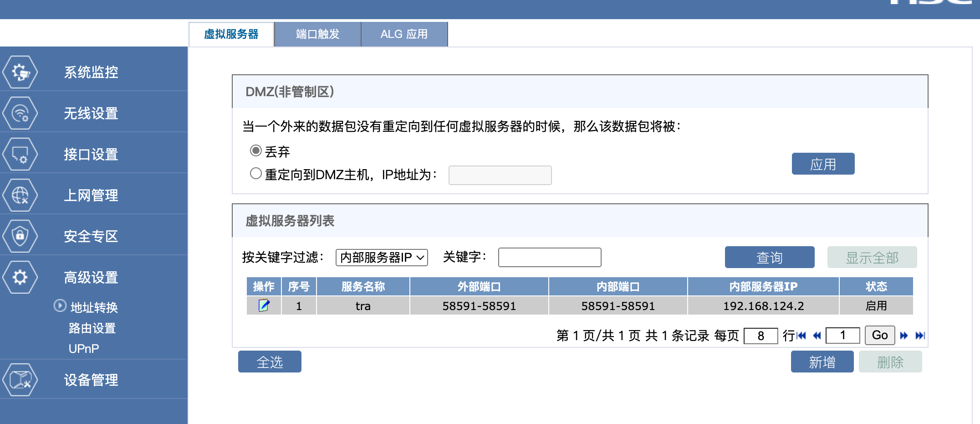Go to the last page with pagination arrow

[x=920, y=336]
